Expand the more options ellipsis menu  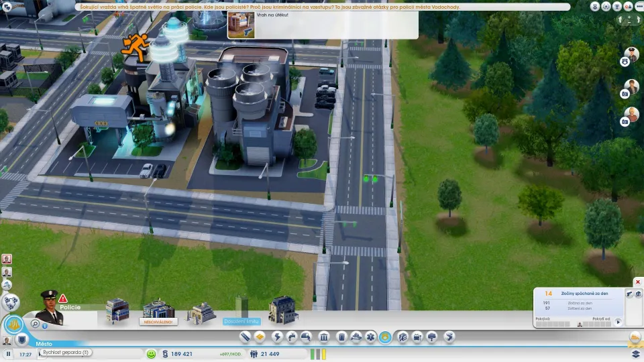[639, 7]
